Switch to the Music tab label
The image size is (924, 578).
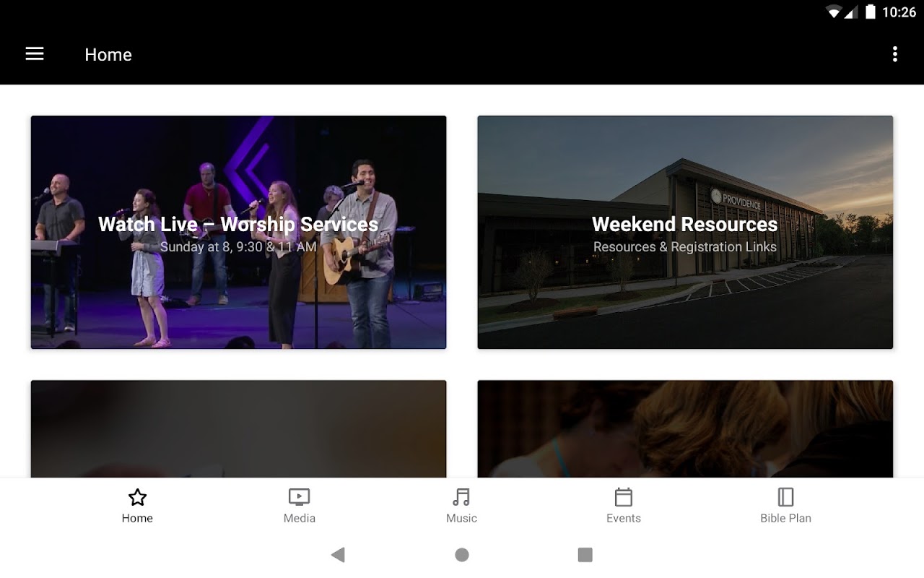coord(461,518)
